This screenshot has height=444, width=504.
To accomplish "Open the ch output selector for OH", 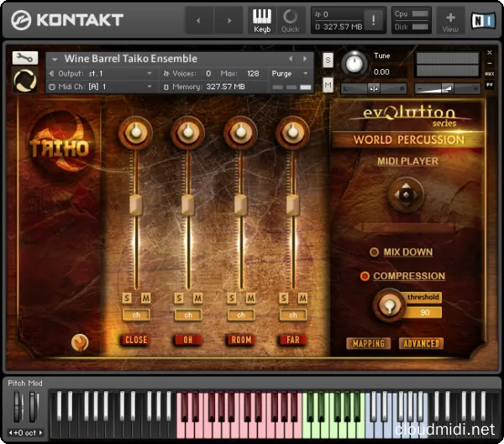I will 188,315.
